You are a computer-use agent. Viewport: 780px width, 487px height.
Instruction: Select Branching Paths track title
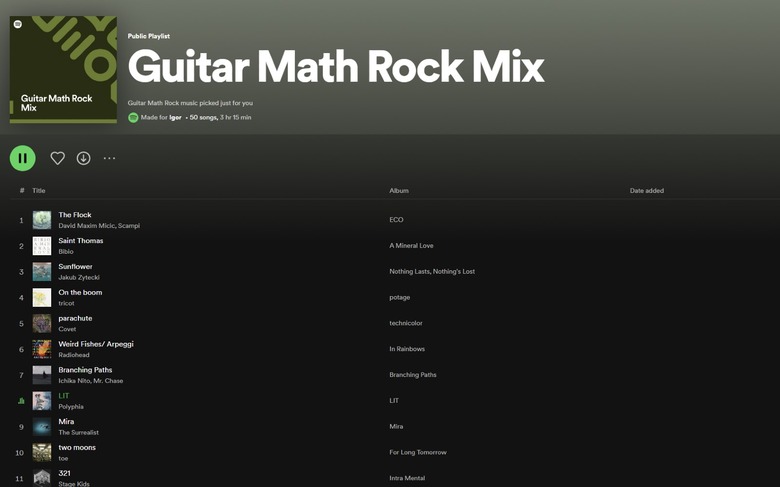tap(85, 370)
